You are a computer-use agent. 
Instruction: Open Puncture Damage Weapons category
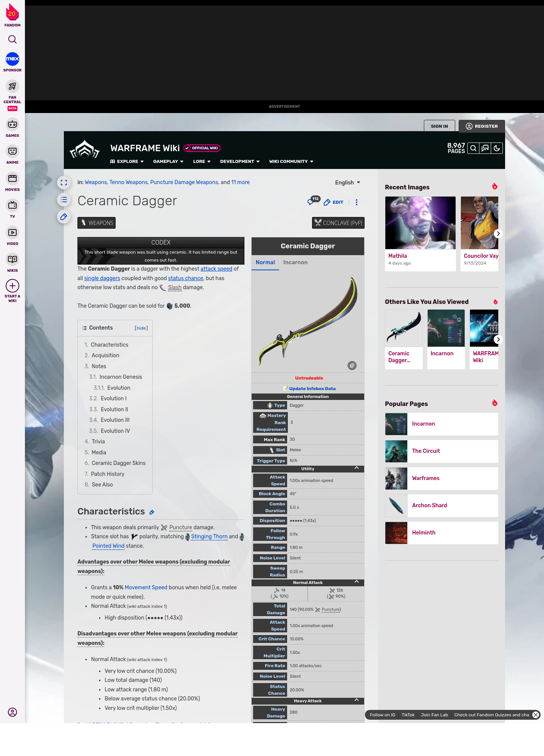184,182
